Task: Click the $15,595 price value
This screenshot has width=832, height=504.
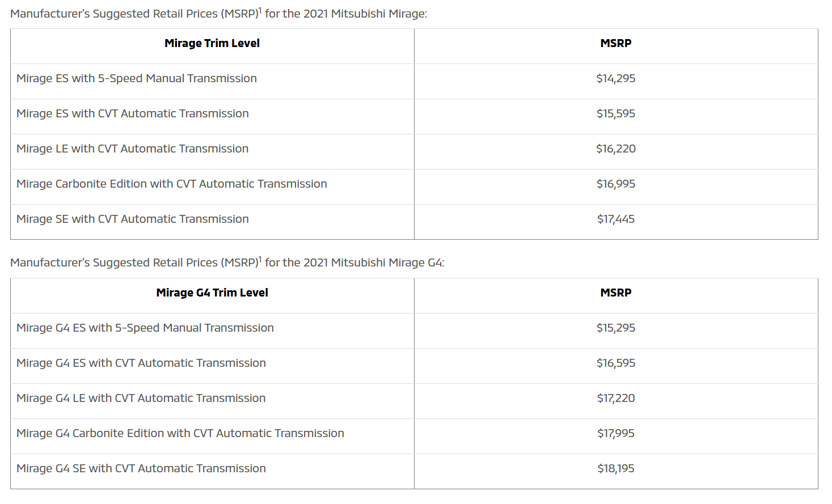Action: click(x=616, y=114)
